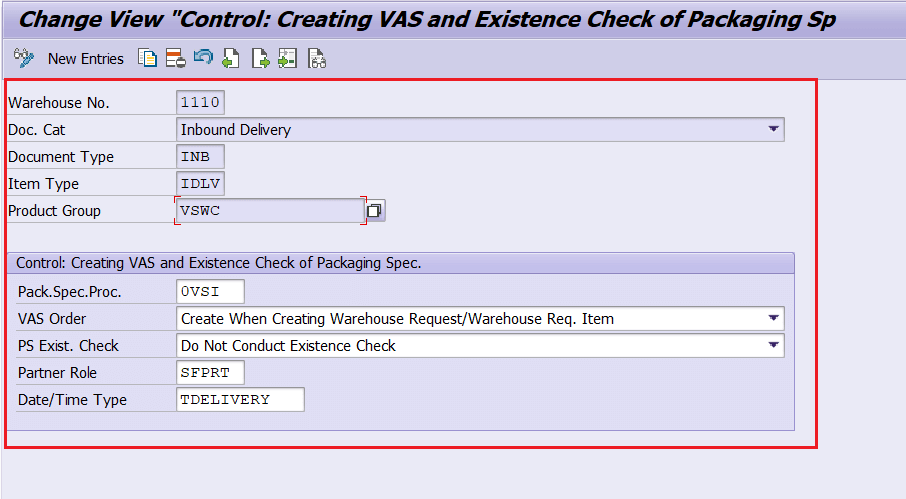Toggle Display/Change mode glasses-pencil icon
906x499 pixels.
(24, 58)
